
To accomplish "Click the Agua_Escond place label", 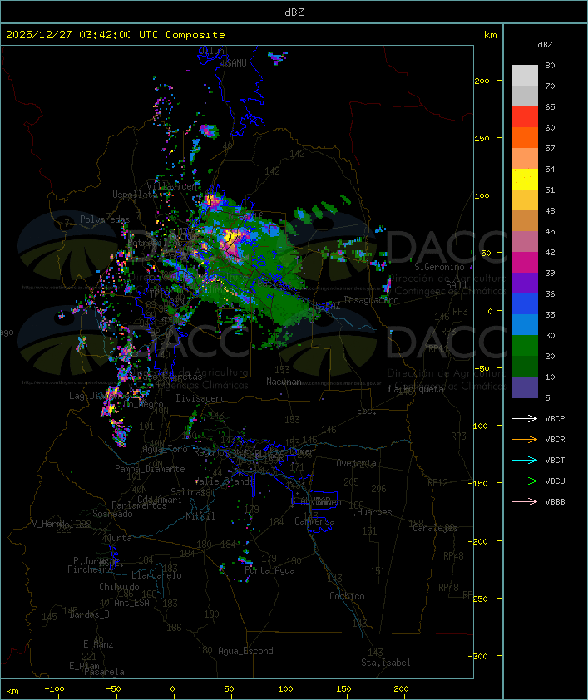I will 245,651.
